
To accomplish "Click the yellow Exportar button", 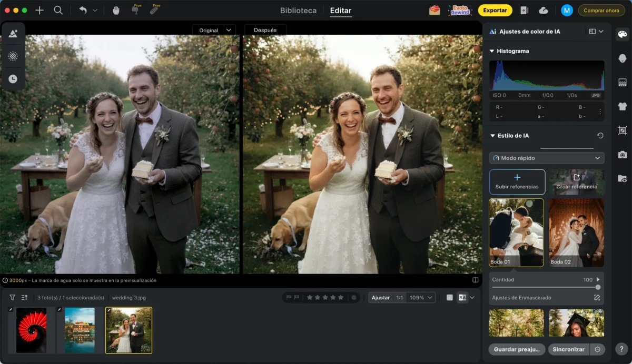I will [495, 11].
